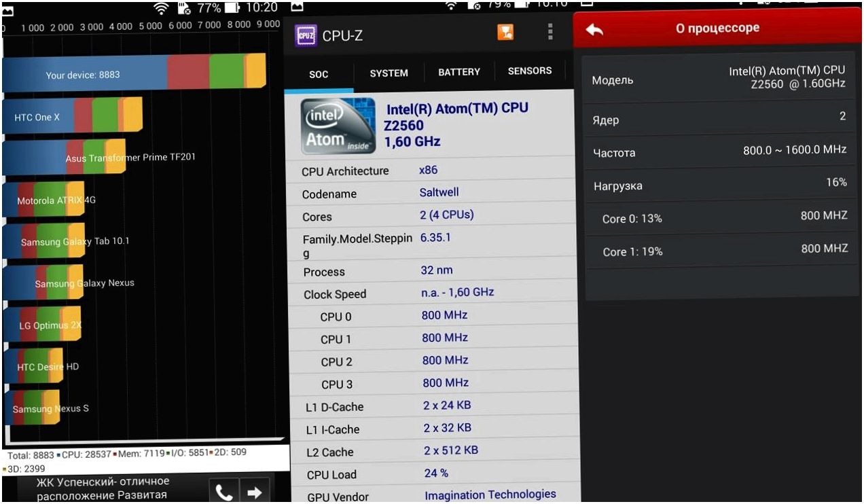The image size is (864, 504).
Task: Tap the phone call icon in the ad banner
Action: tap(223, 492)
